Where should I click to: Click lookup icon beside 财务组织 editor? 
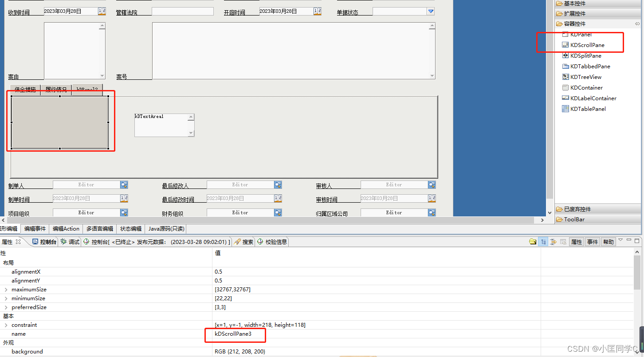click(278, 212)
